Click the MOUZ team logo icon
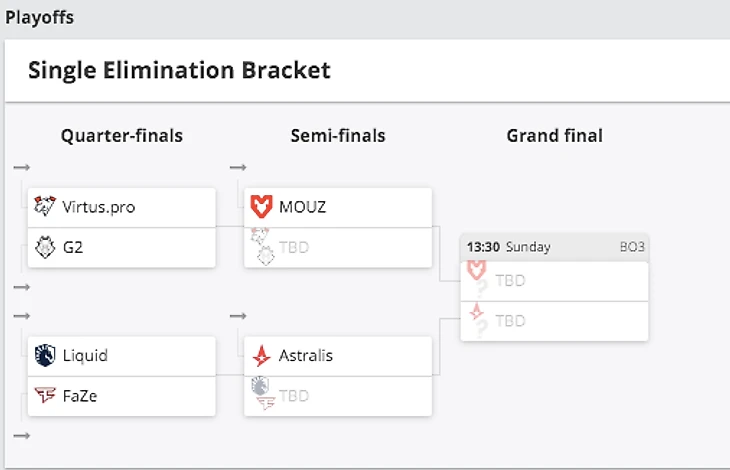Viewport: 730px width, 470px height. point(261,207)
